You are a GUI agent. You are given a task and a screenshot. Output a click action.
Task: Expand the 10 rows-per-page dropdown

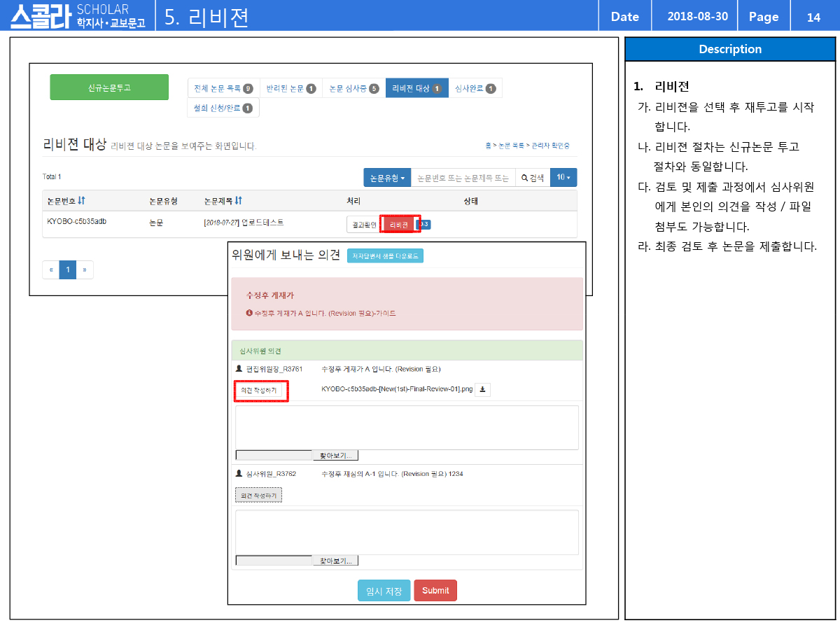coord(563,178)
